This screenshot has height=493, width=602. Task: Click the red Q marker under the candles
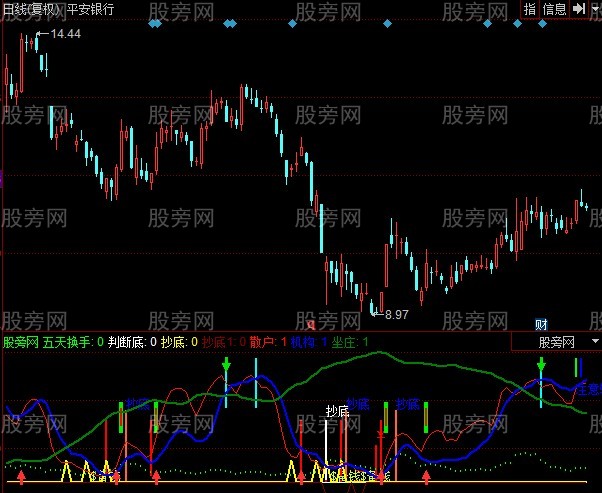pos(311,324)
